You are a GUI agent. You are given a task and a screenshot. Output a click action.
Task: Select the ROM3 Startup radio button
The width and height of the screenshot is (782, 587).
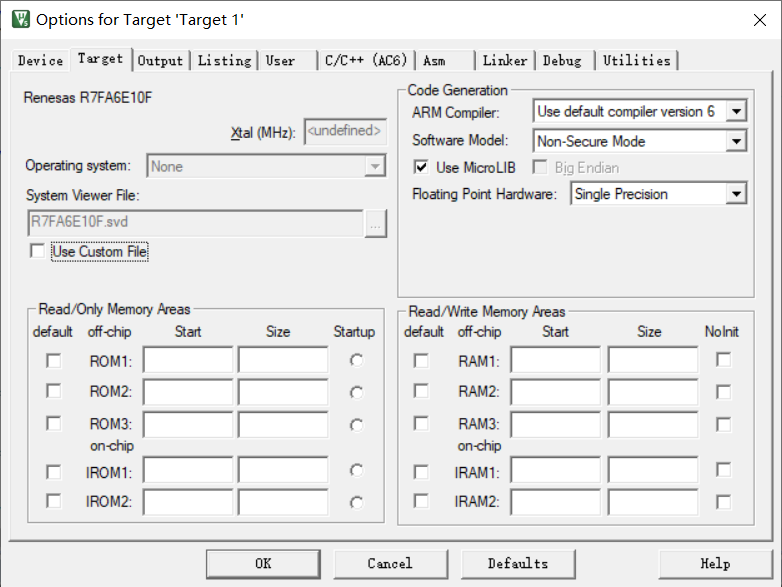[357, 425]
